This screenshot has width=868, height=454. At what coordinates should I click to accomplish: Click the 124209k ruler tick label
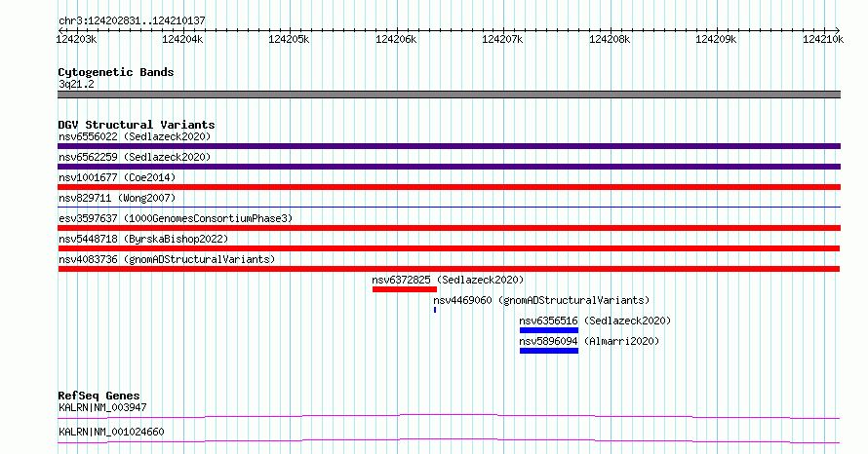click(716, 39)
